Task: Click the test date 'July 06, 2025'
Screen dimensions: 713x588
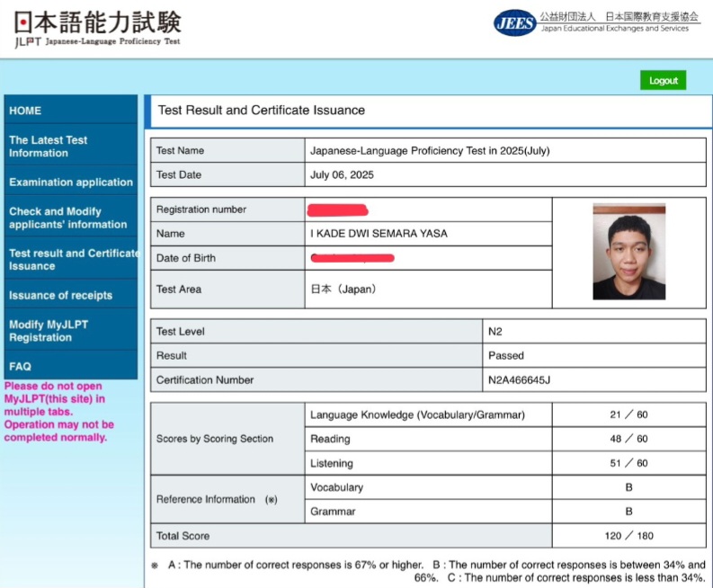Action: [342, 175]
